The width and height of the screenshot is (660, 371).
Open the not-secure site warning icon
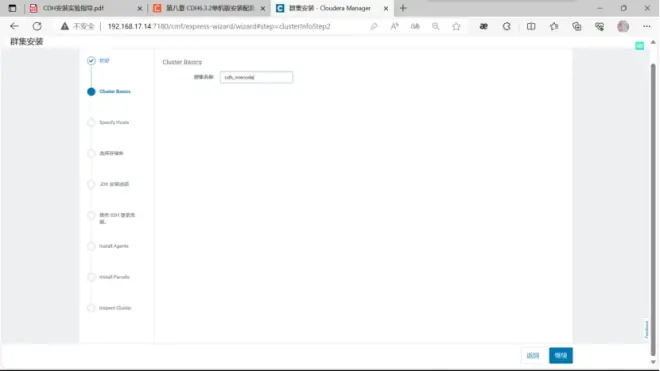click(x=64, y=26)
